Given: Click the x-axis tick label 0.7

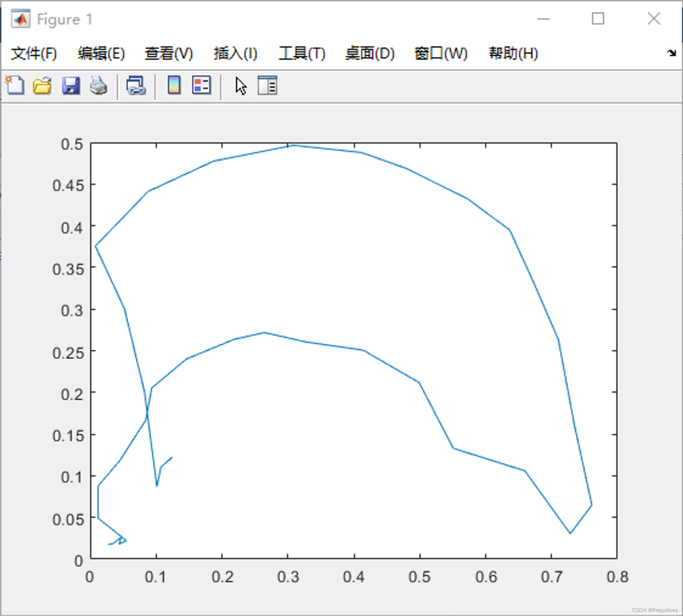Looking at the screenshot, I should (552, 577).
